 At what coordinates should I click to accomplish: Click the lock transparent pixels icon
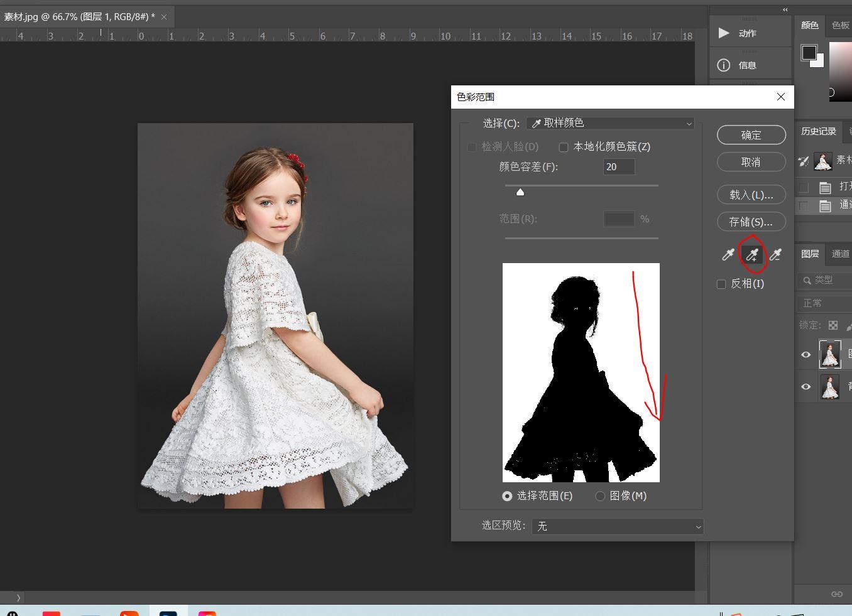tap(833, 325)
